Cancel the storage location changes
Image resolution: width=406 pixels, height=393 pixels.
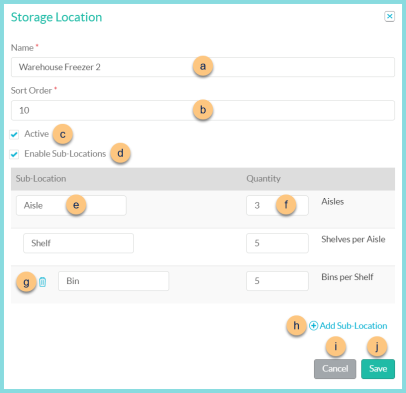[x=335, y=369]
